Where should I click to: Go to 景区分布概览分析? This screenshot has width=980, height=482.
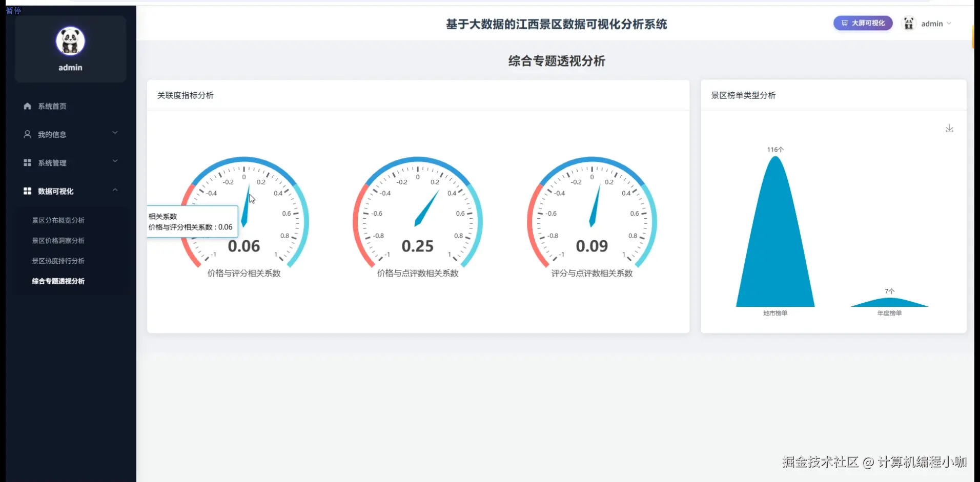click(58, 220)
